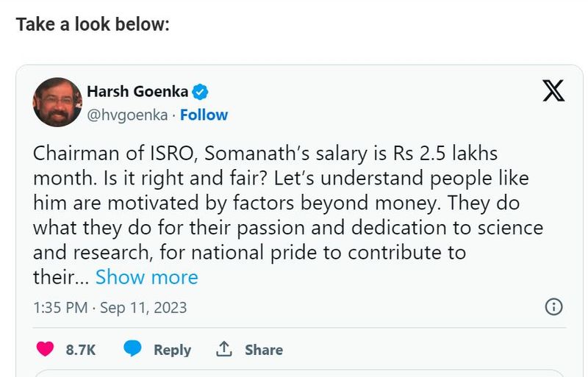Click the X logo on the tweet
The image size is (588, 377).
point(553,90)
